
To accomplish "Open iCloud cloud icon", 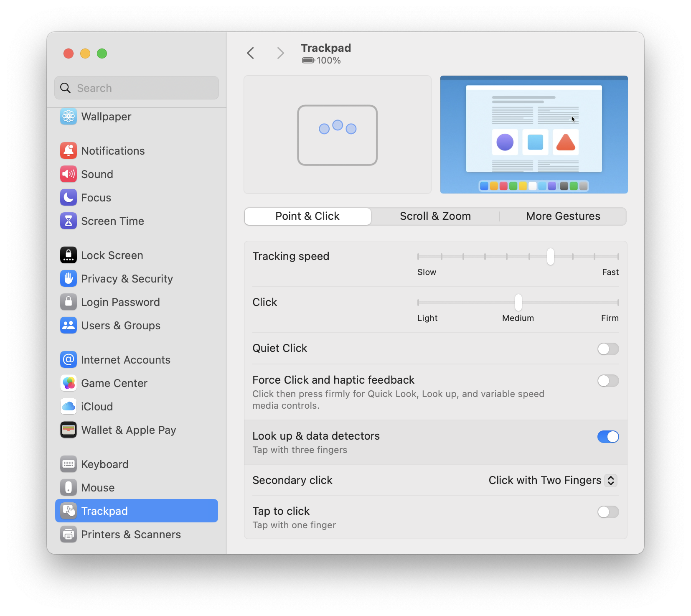I will [x=69, y=407].
